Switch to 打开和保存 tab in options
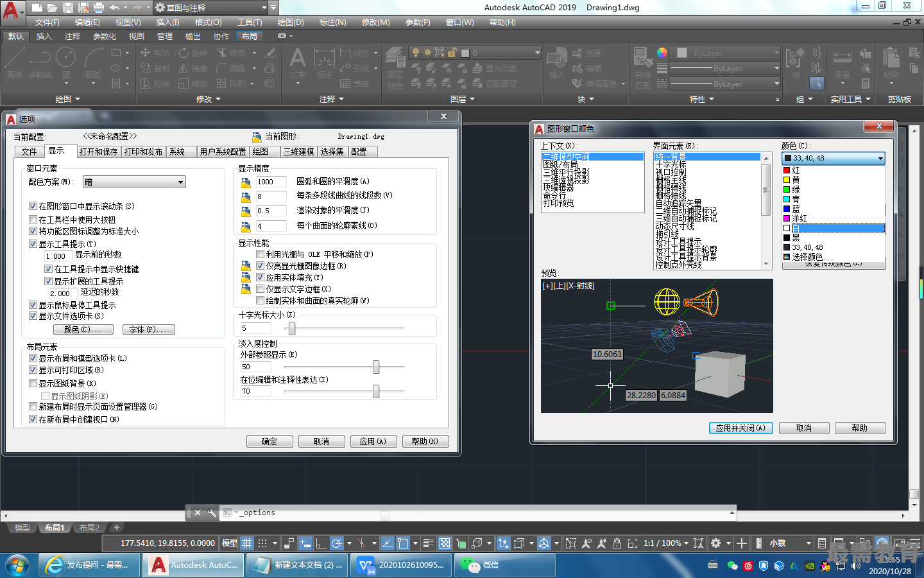This screenshot has height=578, width=924. [x=99, y=152]
